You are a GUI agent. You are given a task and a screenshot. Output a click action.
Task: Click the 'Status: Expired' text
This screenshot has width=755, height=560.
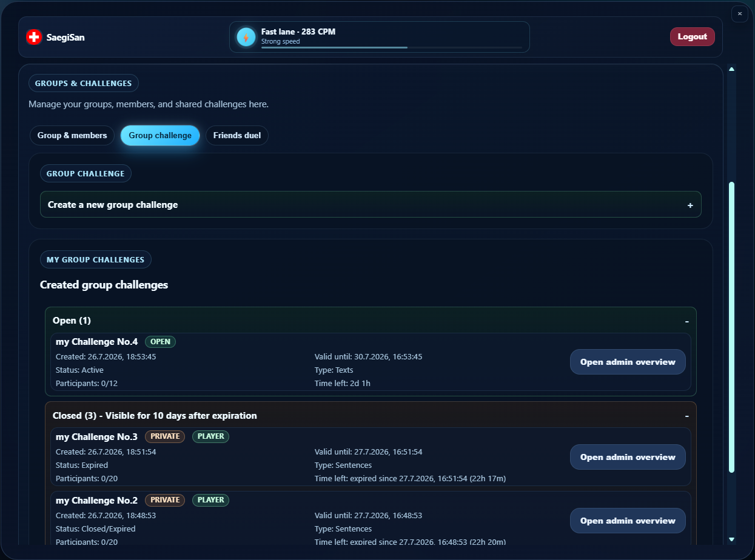[82, 465]
